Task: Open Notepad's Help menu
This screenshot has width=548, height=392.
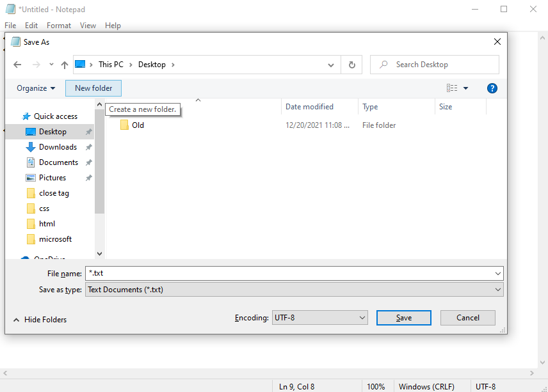Action: click(113, 26)
